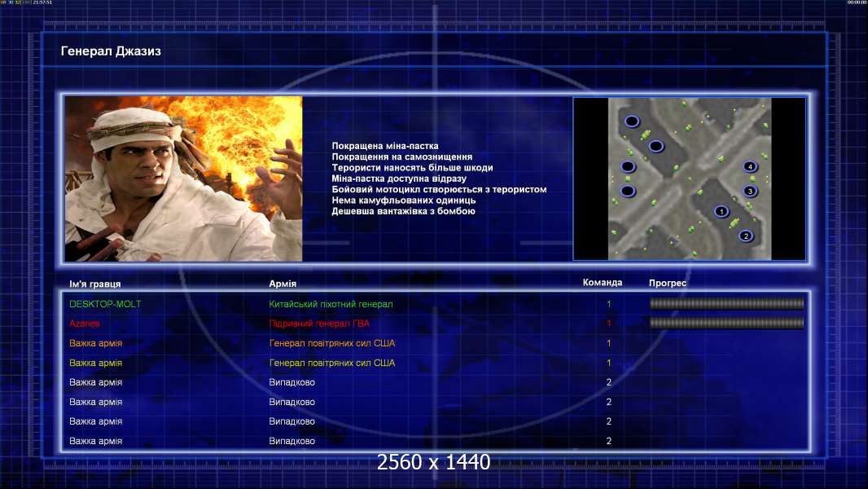Image resolution: width=868 pixels, height=489 pixels.
Task: Click the "Генерал Джазиз" title text
Action: click(111, 51)
